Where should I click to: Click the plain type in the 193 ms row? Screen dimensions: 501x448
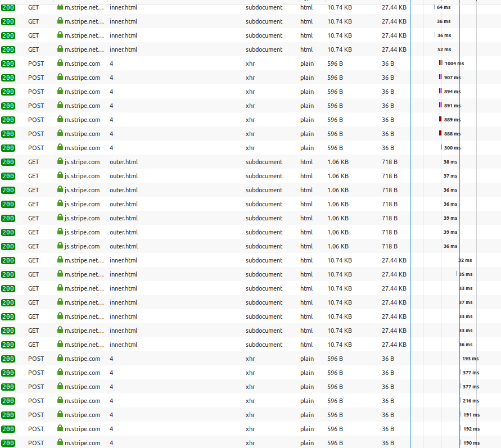(307, 359)
